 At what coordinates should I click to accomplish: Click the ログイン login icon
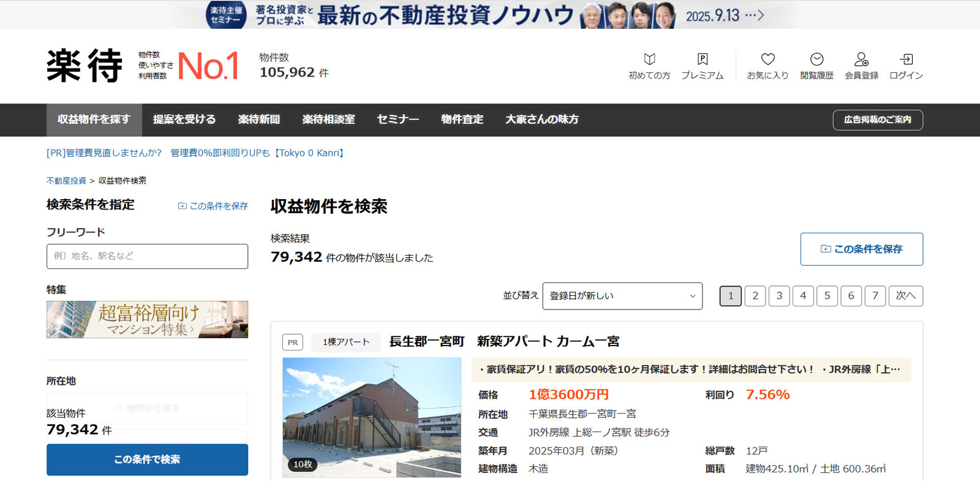tap(906, 66)
